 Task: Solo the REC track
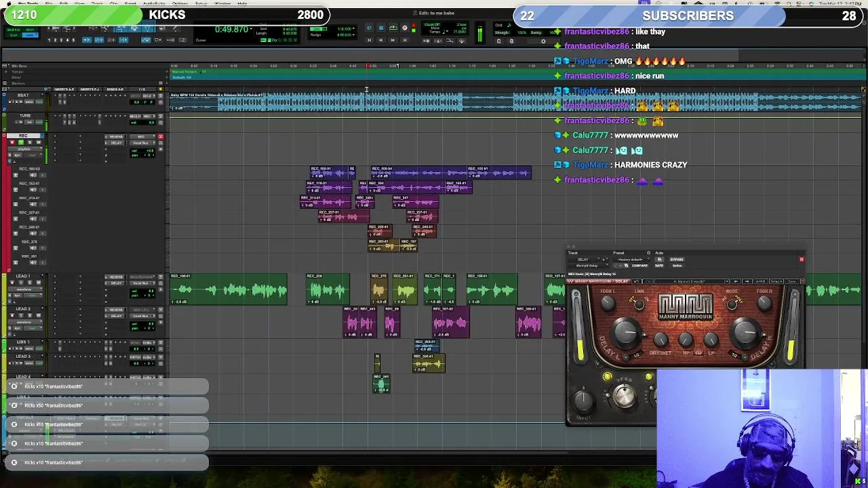[30, 142]
